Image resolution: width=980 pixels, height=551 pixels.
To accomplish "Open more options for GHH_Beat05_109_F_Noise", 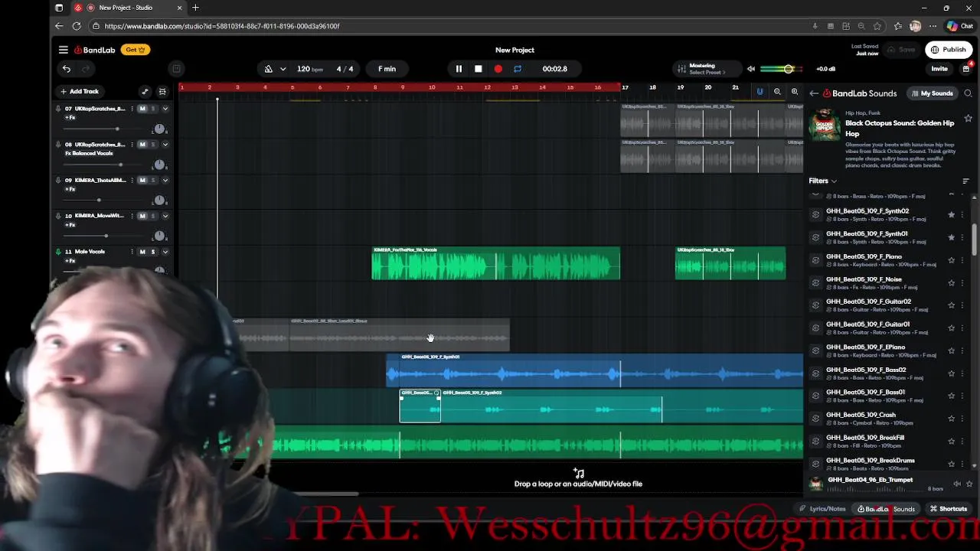I will tap(962, 282).
